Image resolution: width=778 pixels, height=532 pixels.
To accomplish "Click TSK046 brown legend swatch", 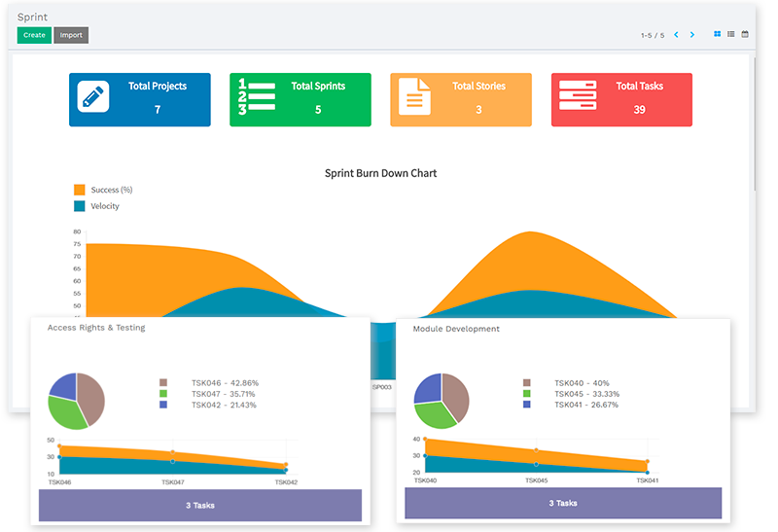I will click(163, 382).
